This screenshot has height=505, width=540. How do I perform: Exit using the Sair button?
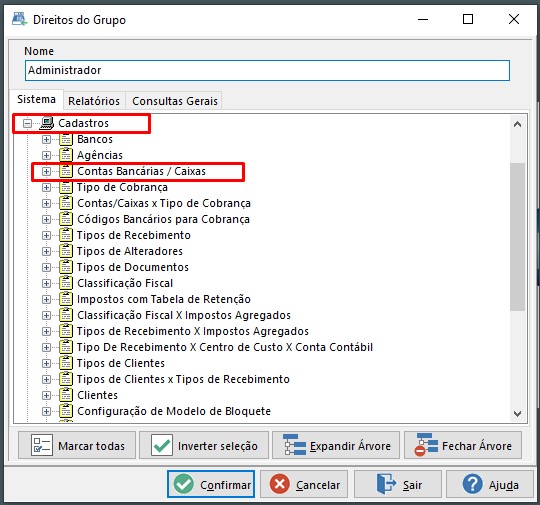click(x=398, y=484)
